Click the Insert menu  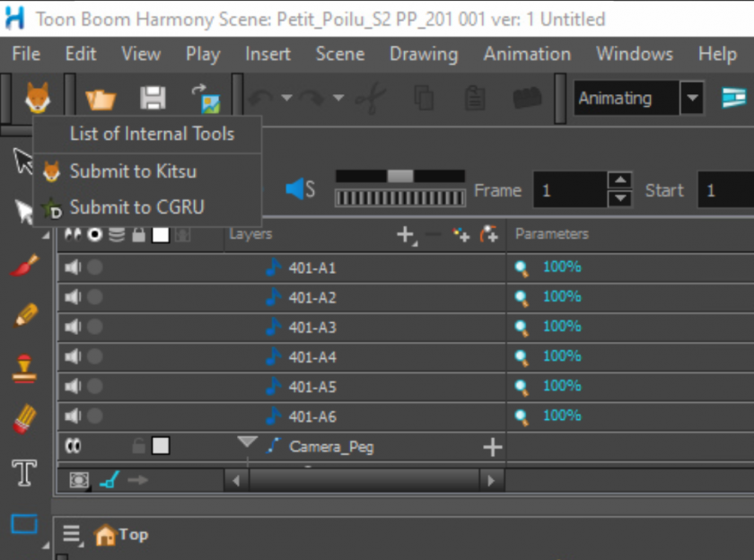(x=267, y=54)
